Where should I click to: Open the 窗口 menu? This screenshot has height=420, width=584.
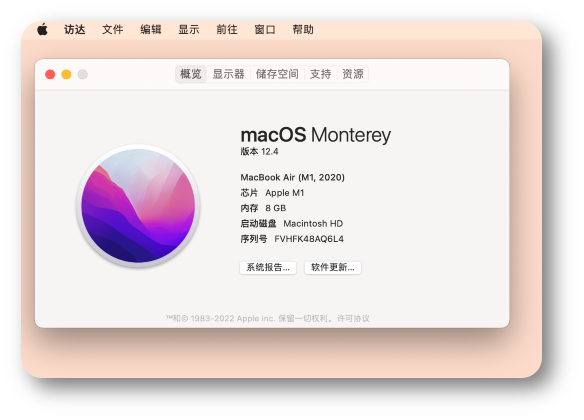click(x=265, y=29)
